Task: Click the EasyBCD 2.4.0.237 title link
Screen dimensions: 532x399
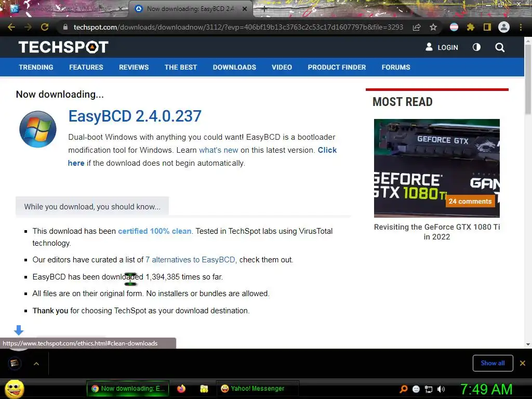Action: pos(135,116)
